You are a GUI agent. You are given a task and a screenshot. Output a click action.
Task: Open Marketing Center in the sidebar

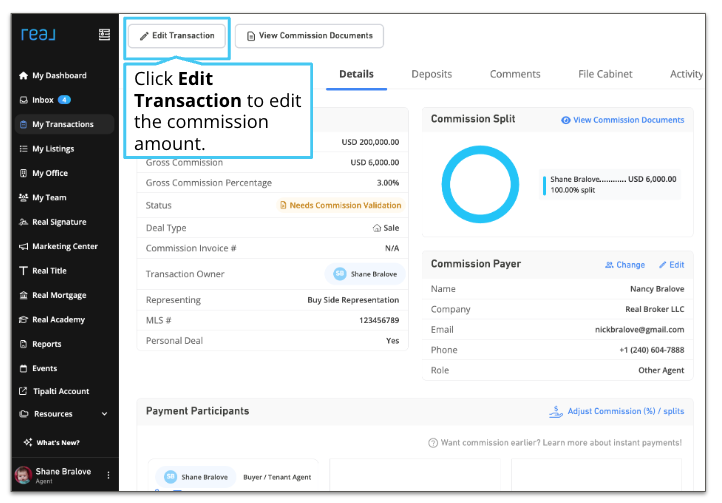(64, 246)
